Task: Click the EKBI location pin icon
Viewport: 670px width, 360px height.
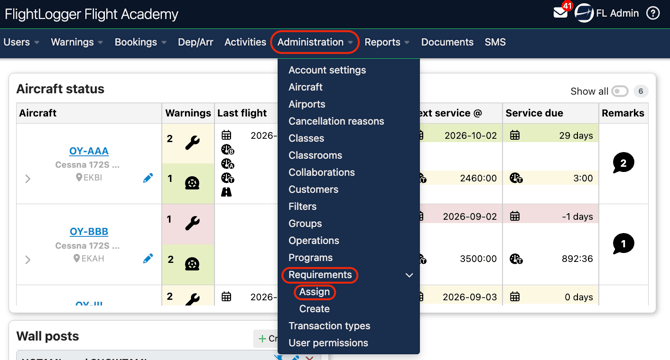Action: (79, 177)
